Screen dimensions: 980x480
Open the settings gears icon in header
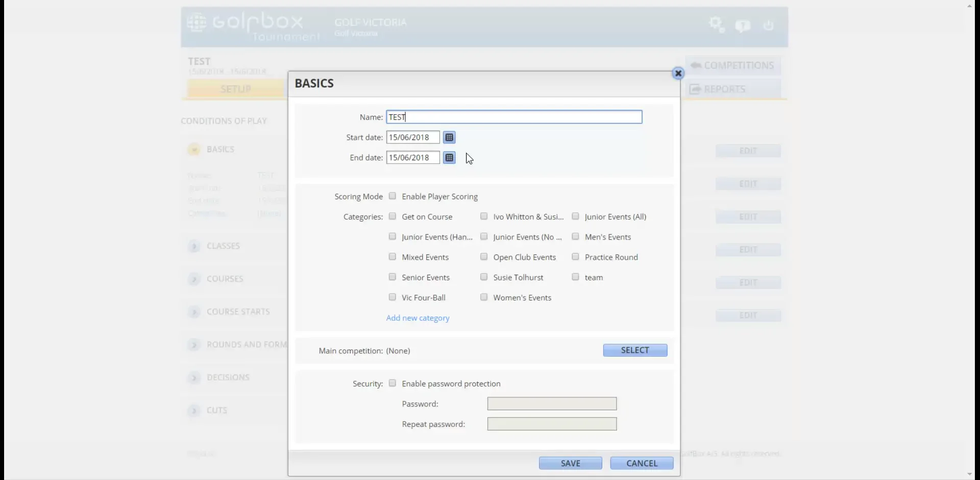click(x=717, y=25)
